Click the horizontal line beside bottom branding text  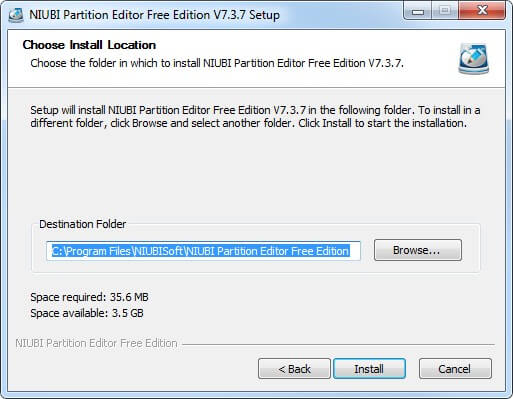click(338, 344)
